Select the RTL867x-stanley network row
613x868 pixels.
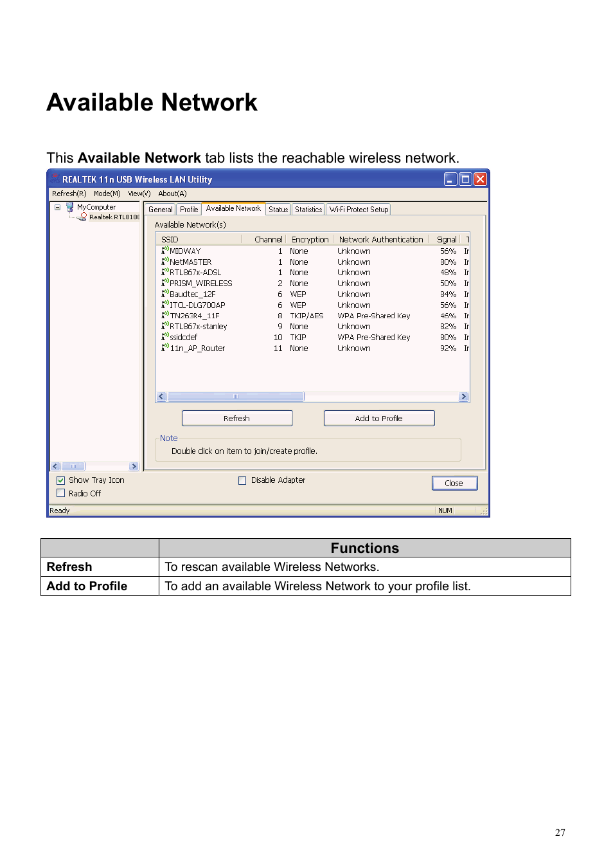point(313,326)
